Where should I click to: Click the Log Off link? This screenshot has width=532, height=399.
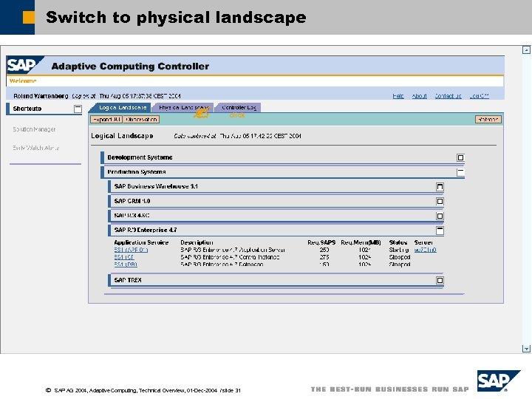[x=479, y=96]
